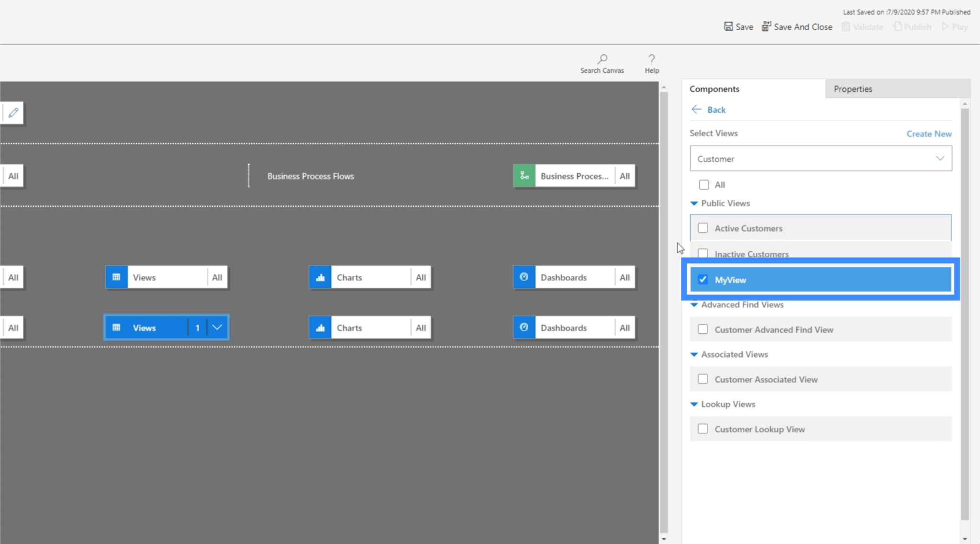Click Save And Close label
Image resolution: width=980 pixels, height=544 pixels.
(803, 27)
